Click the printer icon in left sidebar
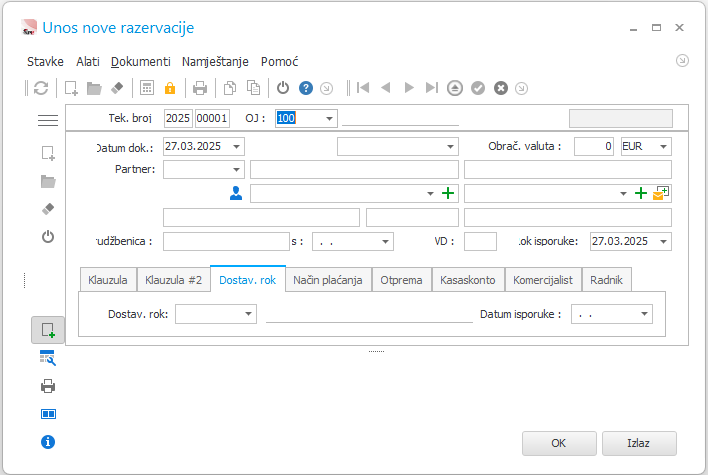 tap(48, 387)
